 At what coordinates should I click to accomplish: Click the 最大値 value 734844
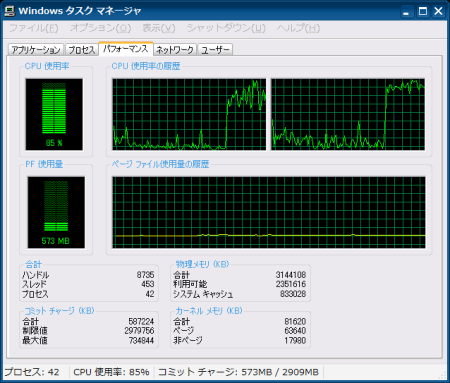pyautogui.click(x=141, y=340)
